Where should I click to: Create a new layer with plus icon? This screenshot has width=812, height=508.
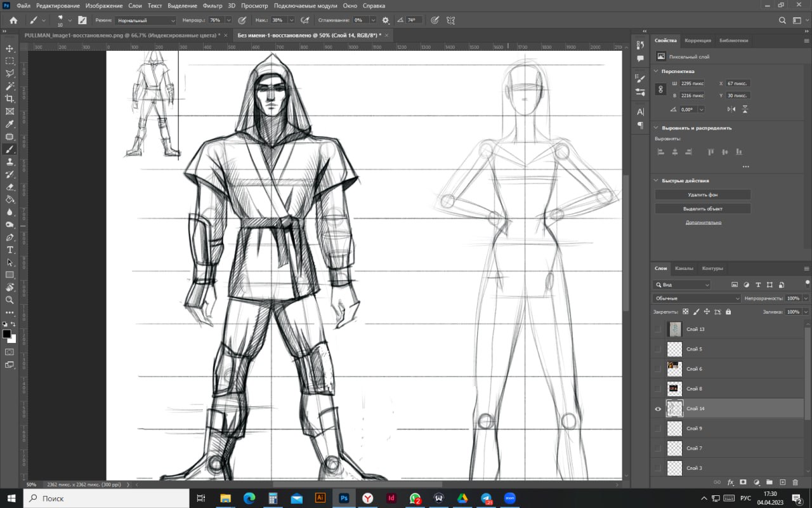tap(782, 483)
